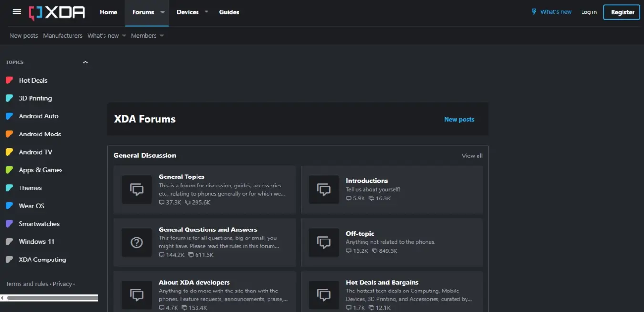
Task: Click New posts link in the XDA Forums header
Action: 459,119
